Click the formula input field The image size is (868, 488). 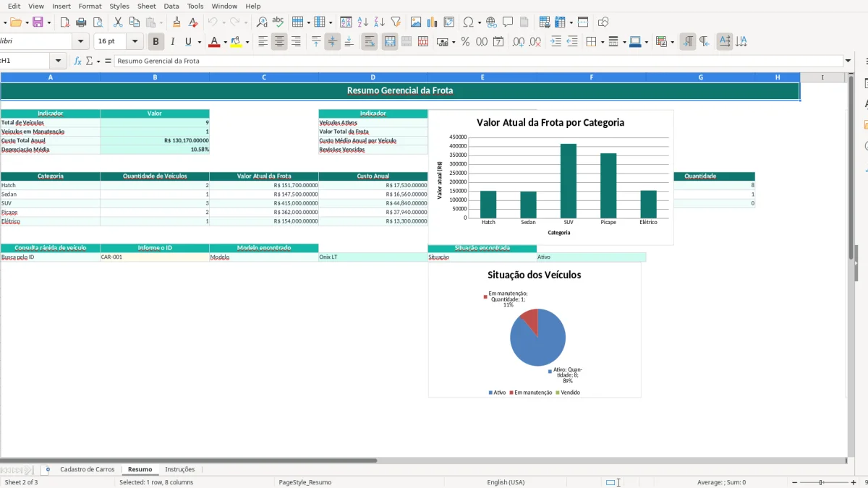478,61
